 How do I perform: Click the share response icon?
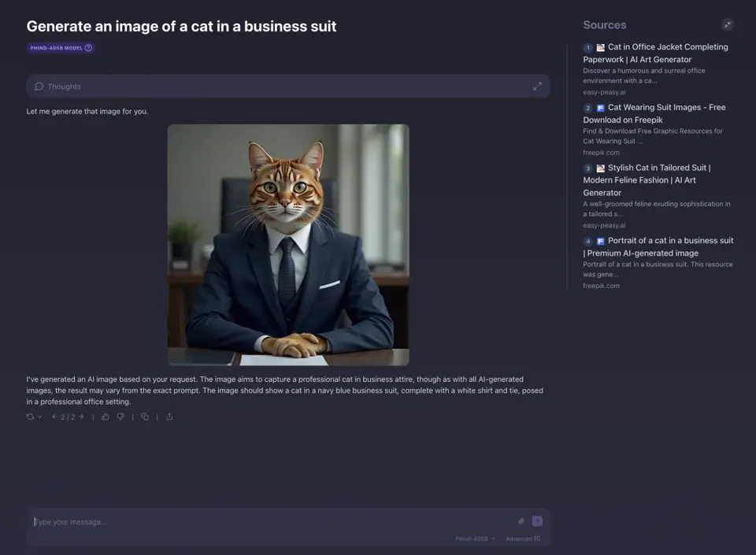[169, 416]
